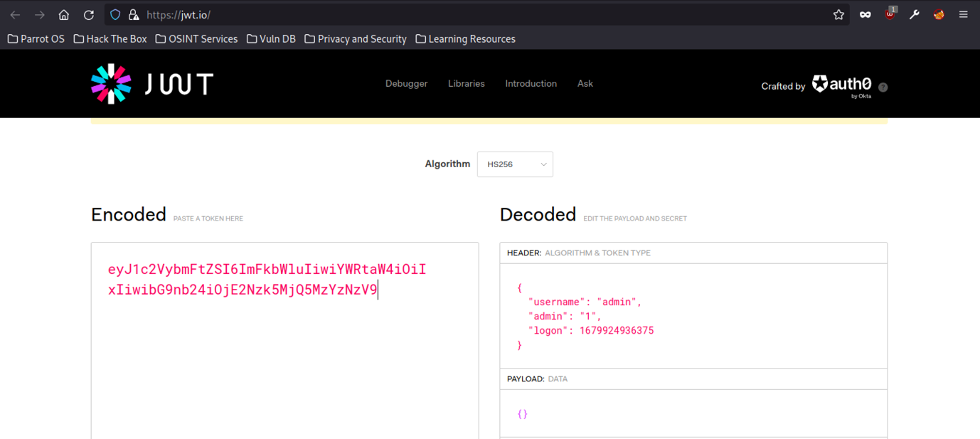Bookmark this page with the star icon
980x439 pixels.
pos(838,15)
